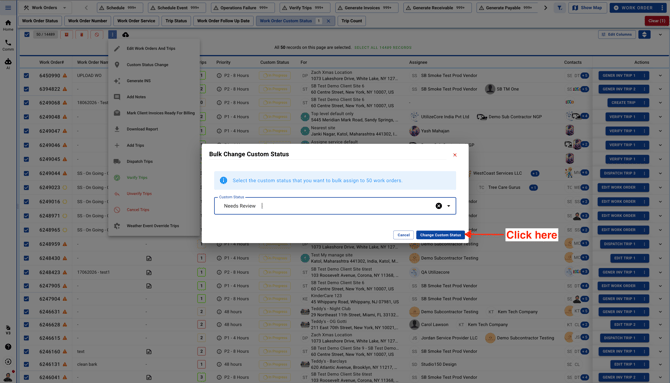Open the filter funnel icon
670x383 pixels.
pos(559,8)
